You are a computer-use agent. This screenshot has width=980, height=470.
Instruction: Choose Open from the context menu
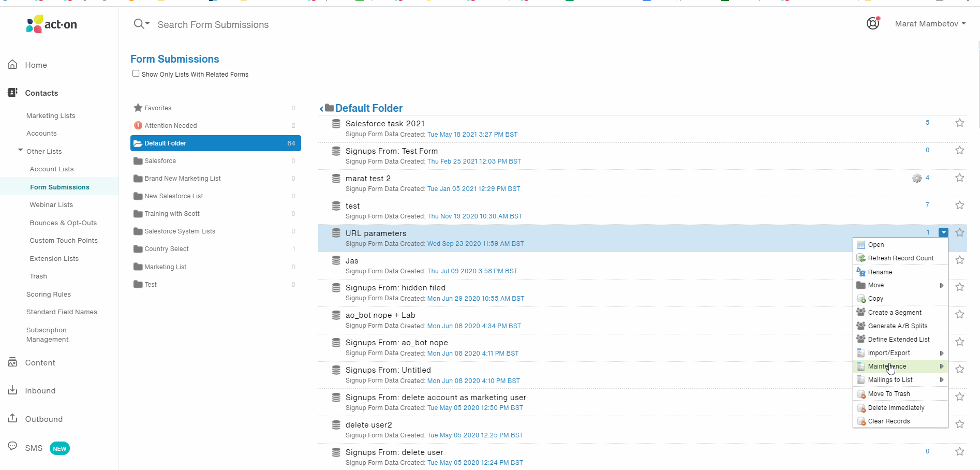pos(900,245)
